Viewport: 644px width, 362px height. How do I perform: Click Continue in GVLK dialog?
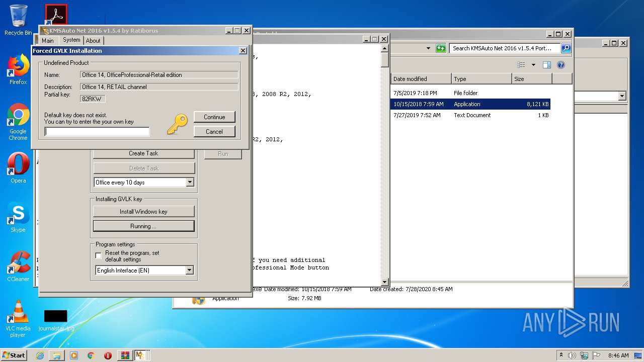pyautogui.click(x=214, y=117)
